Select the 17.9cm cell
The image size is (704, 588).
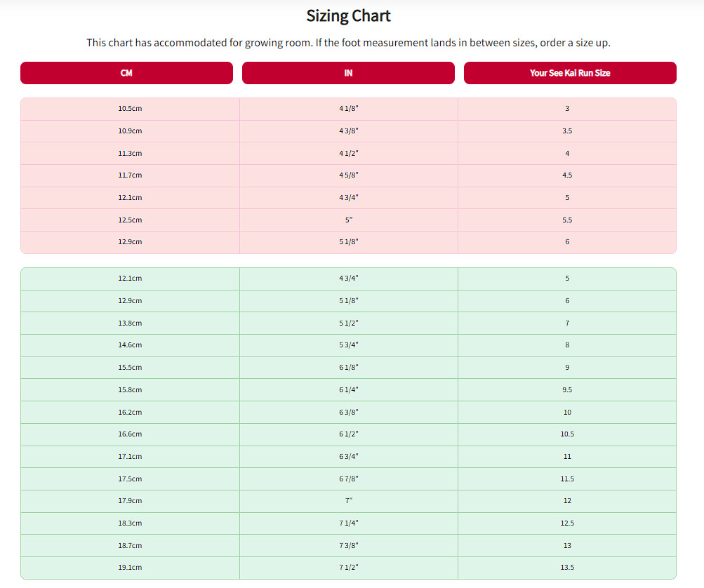[131, 501]
